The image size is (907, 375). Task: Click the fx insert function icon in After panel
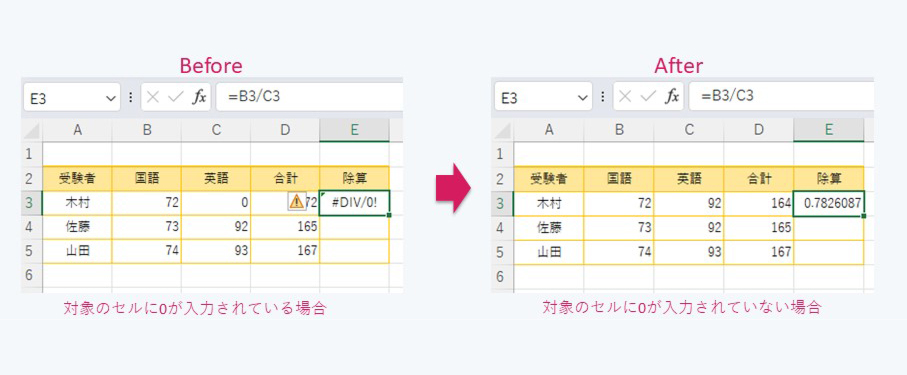tap(672, 97)
